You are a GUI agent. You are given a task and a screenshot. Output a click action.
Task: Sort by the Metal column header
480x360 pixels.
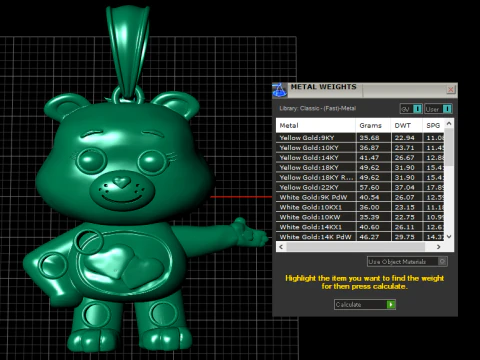316,126
